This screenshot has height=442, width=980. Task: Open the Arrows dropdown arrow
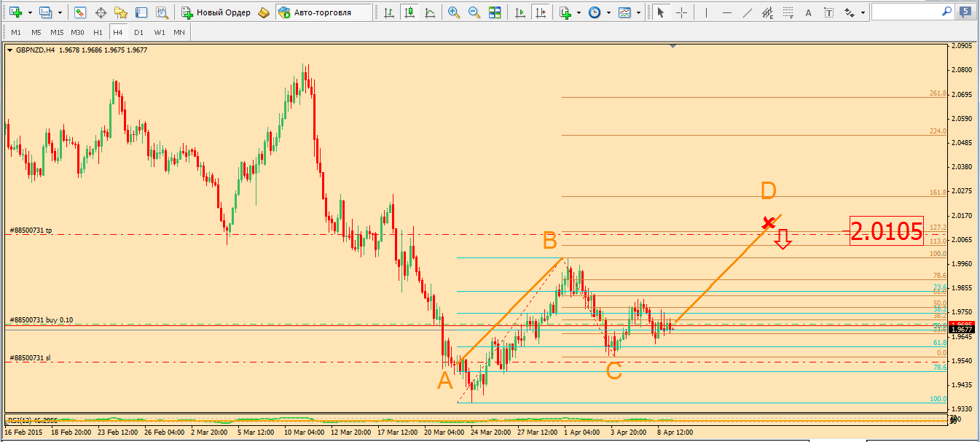pos(863,13)
